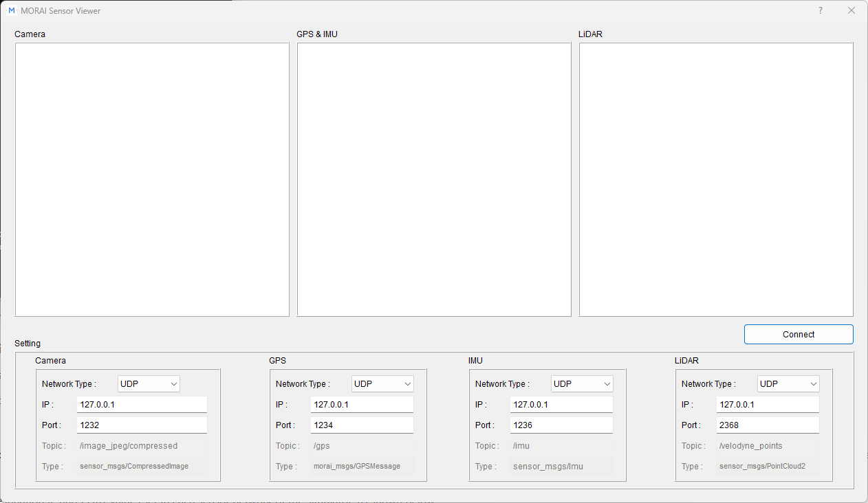Expand the LiDAR Network Type dropdown
Viewport: 868px width, 503px height.
pos(788,384)
